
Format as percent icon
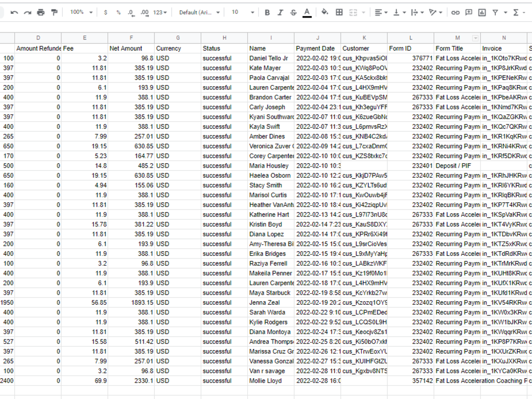point(119,13)
